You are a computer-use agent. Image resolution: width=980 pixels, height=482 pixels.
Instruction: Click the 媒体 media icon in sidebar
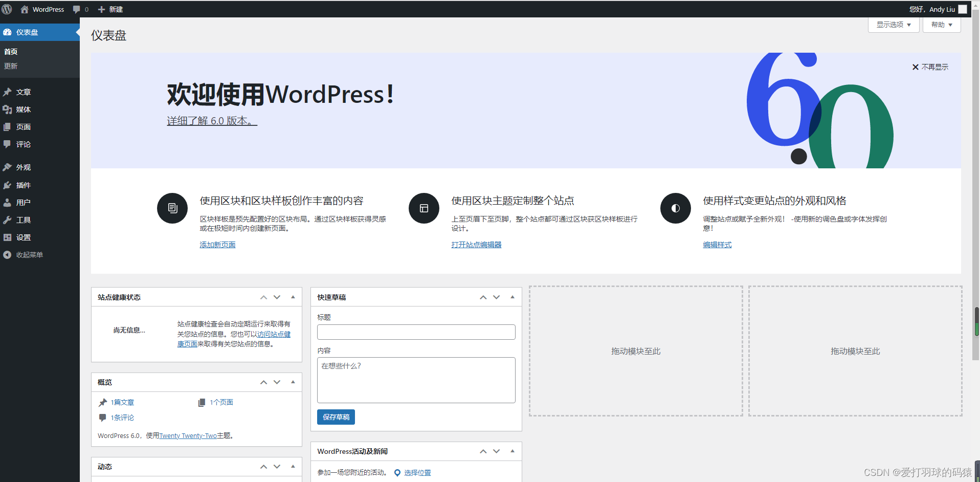7,109
